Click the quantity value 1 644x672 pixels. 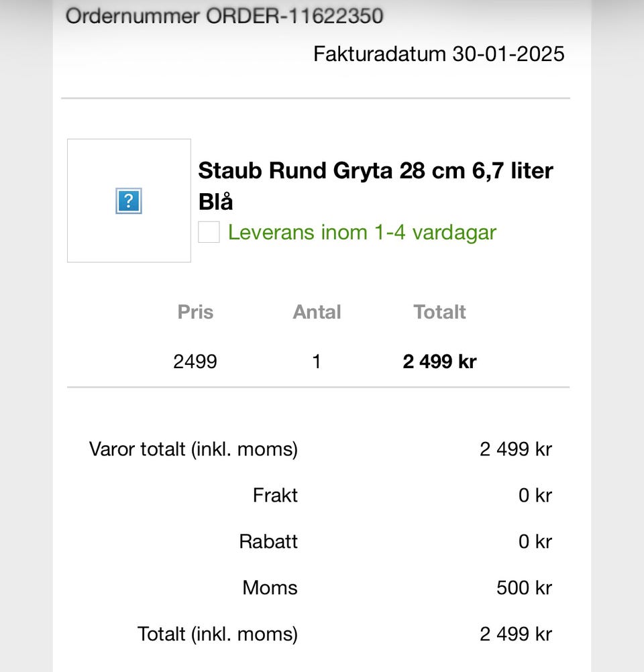317,361
